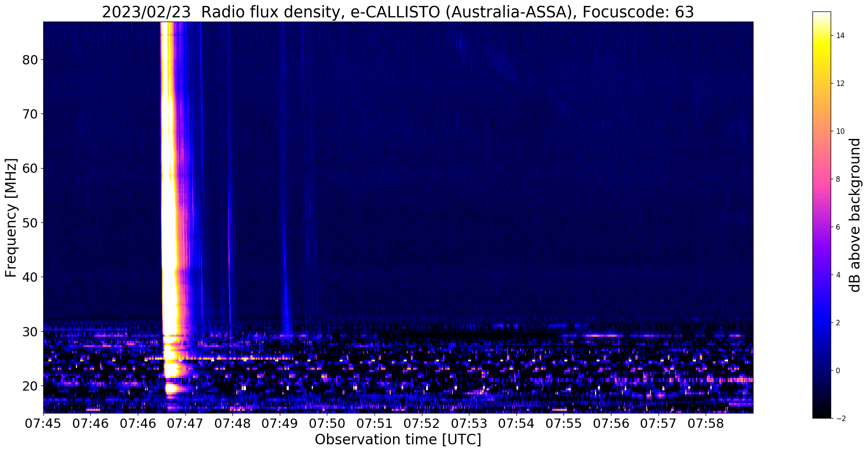This screenshot has width=868, height=452.
Task: Click the 80 MHz tick label
Action: [x=31, y=60]
